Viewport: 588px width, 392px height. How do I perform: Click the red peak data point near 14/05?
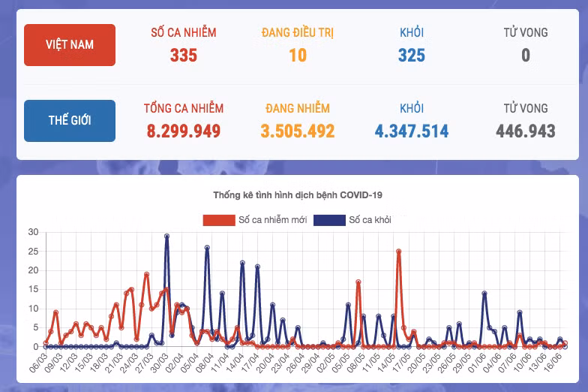click(x=399, y=252)
